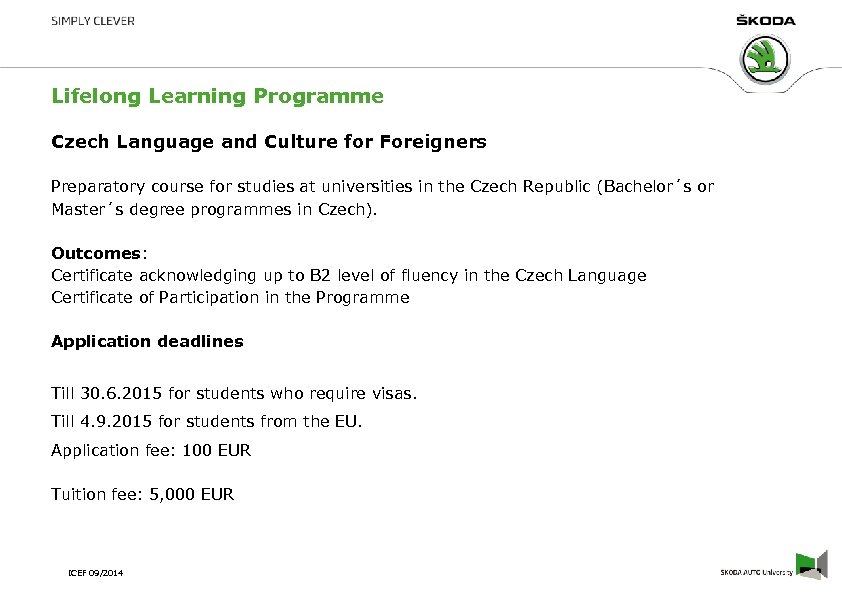
Task: Click the B2 level fluency certificate line
Action: pyautogui.click(x=348, y=275)
